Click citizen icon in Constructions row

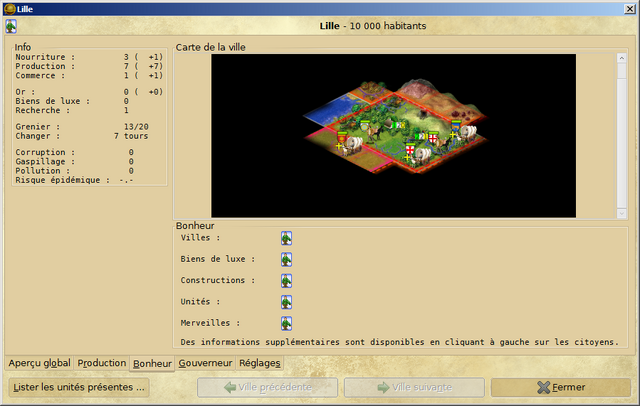coord(286,281)
